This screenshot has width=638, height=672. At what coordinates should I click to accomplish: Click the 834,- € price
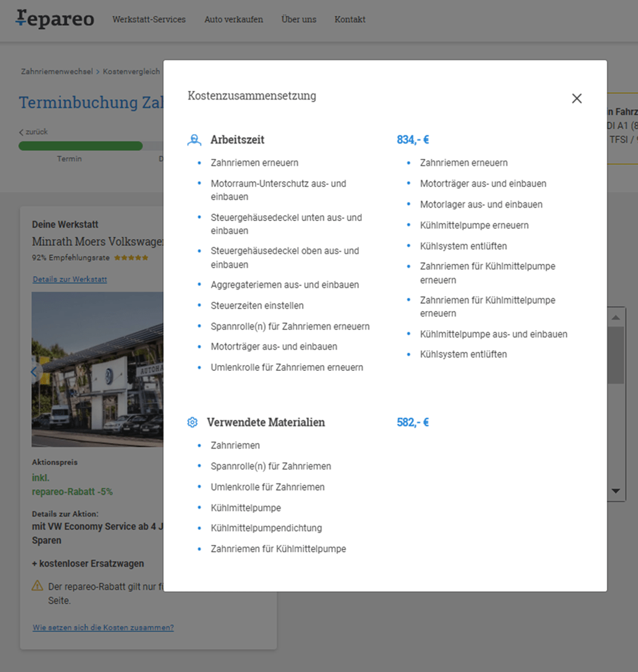tap(412, 140)
